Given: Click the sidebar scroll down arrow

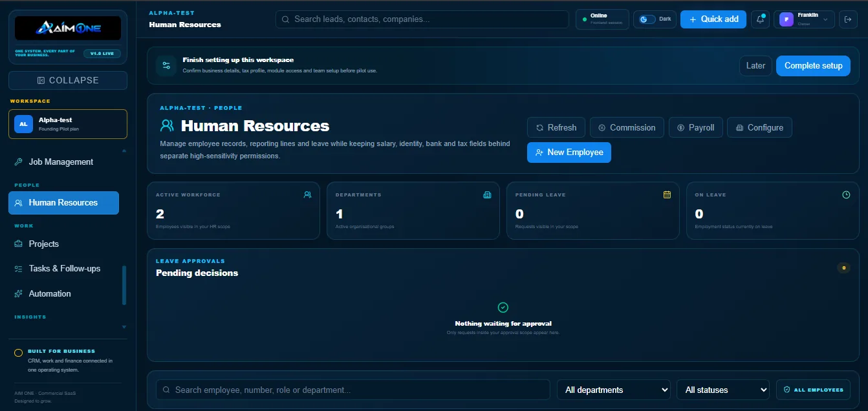Looking at the screenshot, I should pyautogui.click(x=124, y=327).
